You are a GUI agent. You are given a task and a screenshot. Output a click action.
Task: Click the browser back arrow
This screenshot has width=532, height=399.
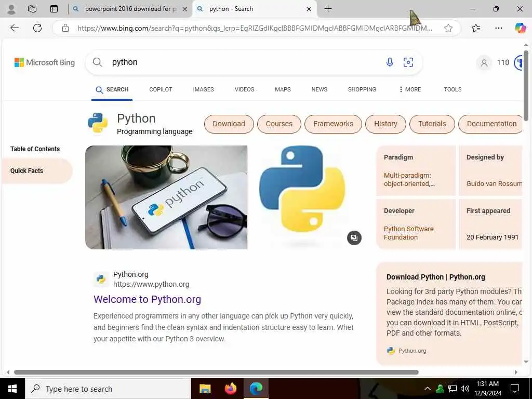point(14,28)
